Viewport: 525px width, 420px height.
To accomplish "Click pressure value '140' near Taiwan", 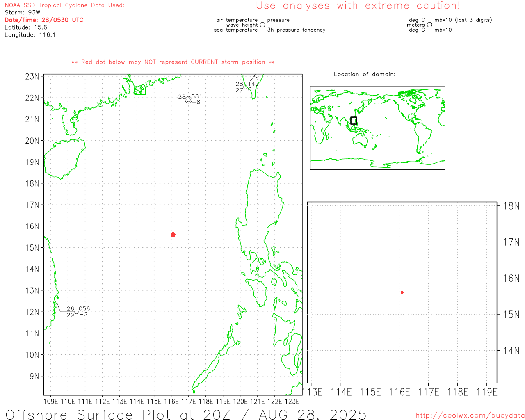I will [253, 84].
